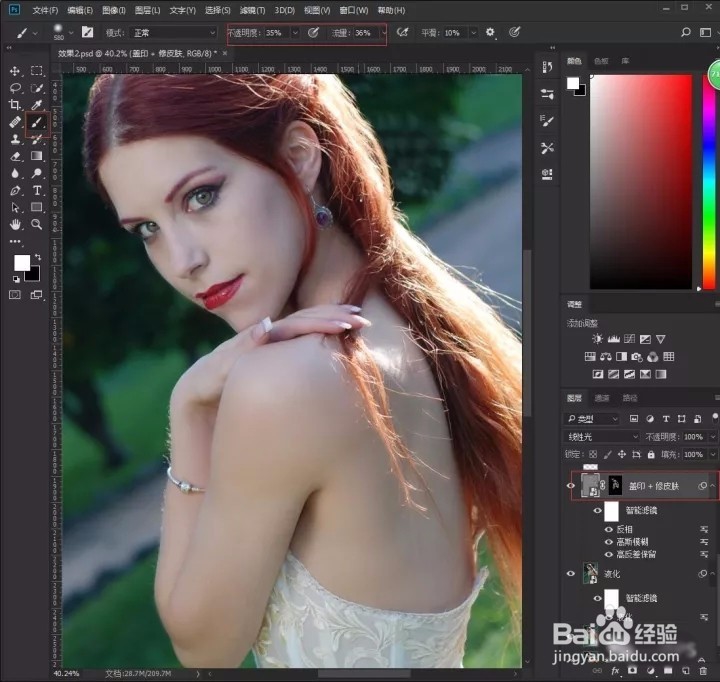
Task: Enable airbrush-style build-up effects
Action: (402, 33)
